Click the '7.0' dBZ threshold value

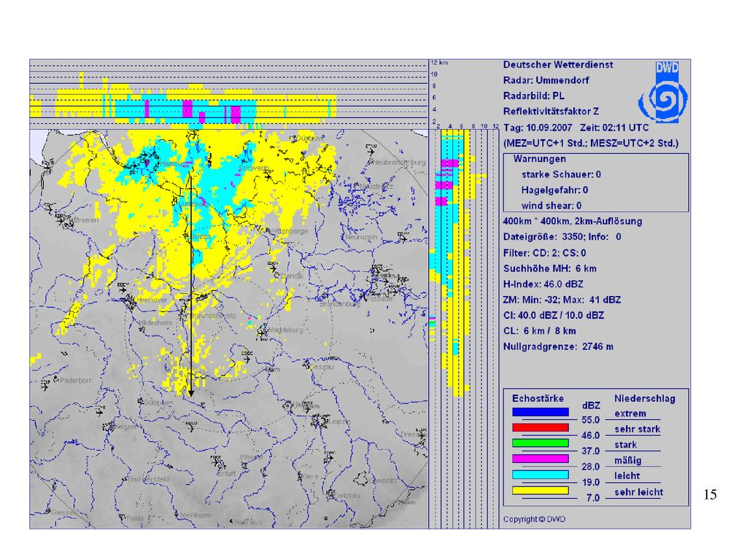point(593,498)
